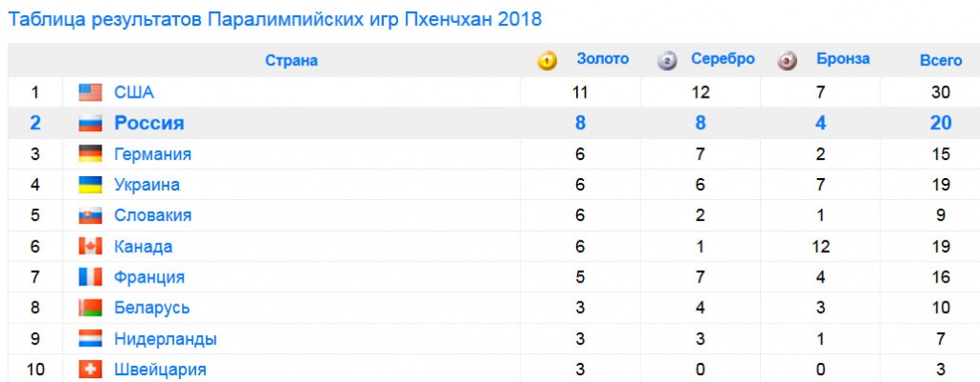
Task: Click the German flag icon
Action: pyautogui.click(x=90, y=154)
